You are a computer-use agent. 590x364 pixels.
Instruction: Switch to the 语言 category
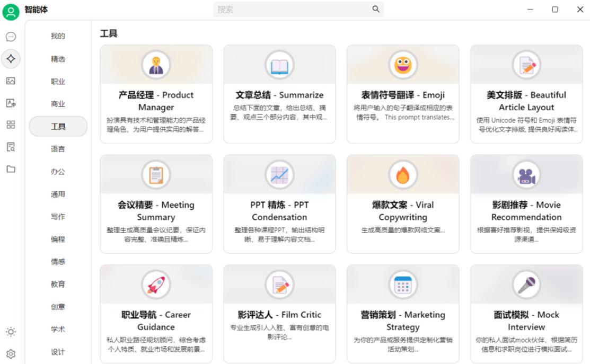point(57,149)
